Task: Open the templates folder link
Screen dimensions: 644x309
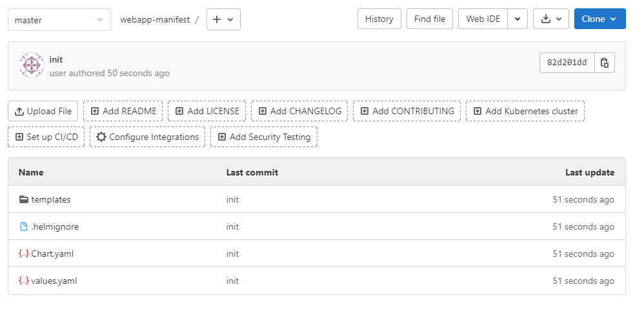Action: click(51, 199)
